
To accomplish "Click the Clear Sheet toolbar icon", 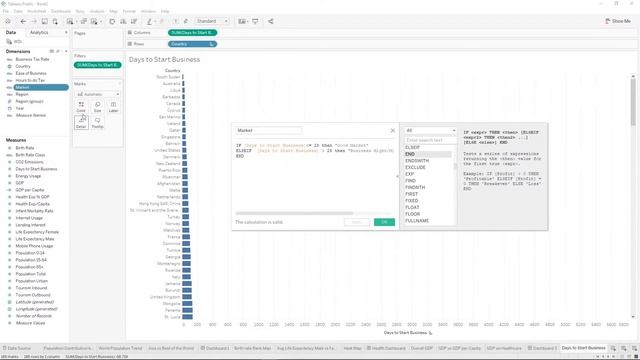I will [x=94, y=21].
